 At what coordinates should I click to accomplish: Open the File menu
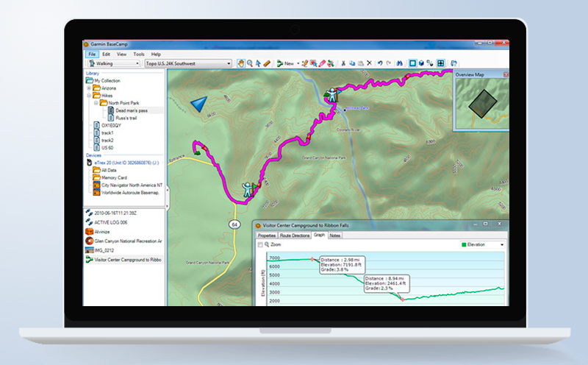tap(92, 54)
